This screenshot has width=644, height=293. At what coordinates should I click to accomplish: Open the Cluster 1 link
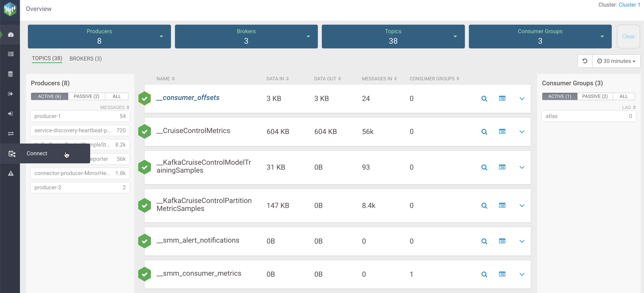click(629, 5)
